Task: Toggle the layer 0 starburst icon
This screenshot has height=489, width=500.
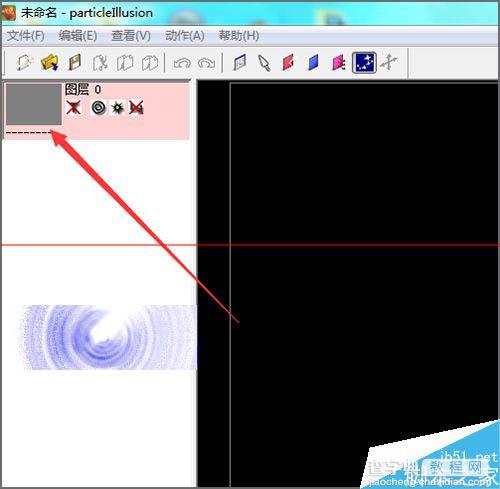Action: 117,107
